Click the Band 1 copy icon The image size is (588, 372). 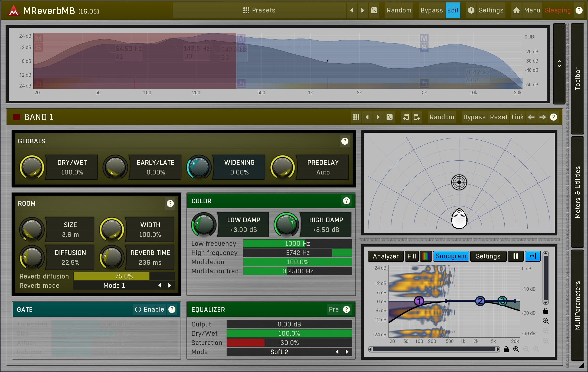pyautogui.click(x=406, y=117)
